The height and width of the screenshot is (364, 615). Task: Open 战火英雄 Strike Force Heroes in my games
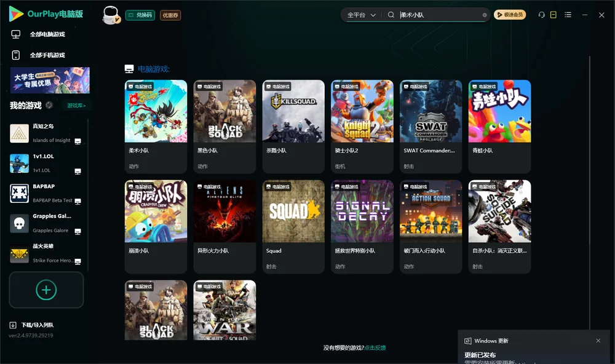pyautogui.click(x=46, y=253)
